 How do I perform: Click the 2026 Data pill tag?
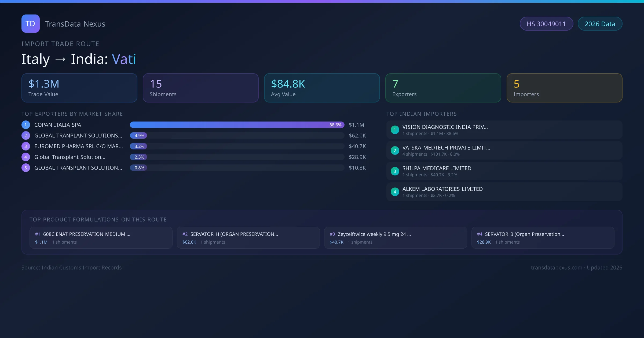tap(600, 24)
